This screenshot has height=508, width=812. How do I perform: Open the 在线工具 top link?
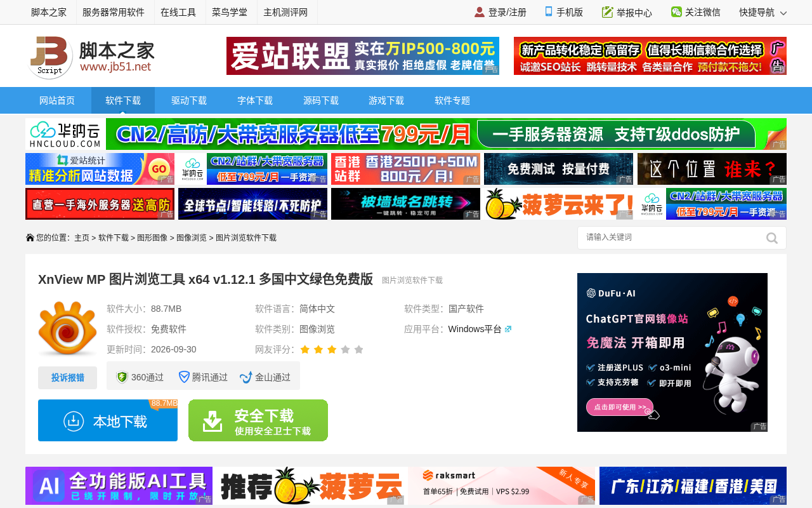click(178, 12)
